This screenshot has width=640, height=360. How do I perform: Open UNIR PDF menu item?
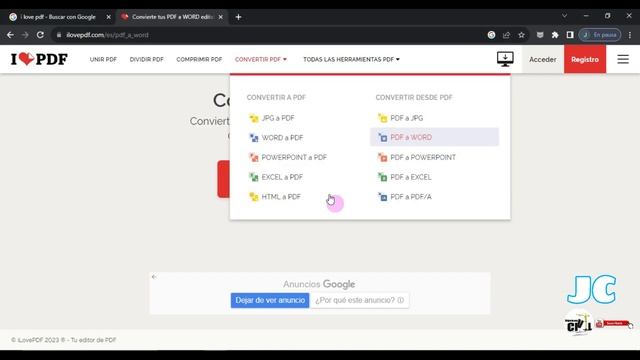[103, 59]
